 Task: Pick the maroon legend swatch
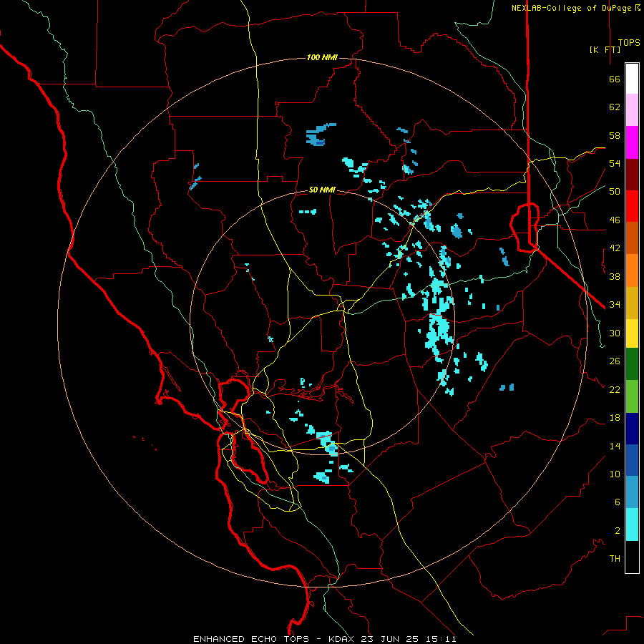[x=632, y=175]
